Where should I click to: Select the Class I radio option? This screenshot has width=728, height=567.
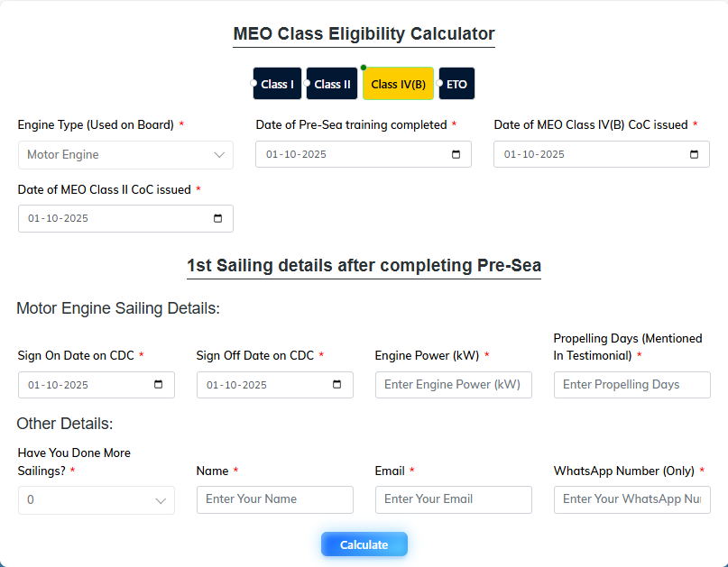(x=277, y=84)
